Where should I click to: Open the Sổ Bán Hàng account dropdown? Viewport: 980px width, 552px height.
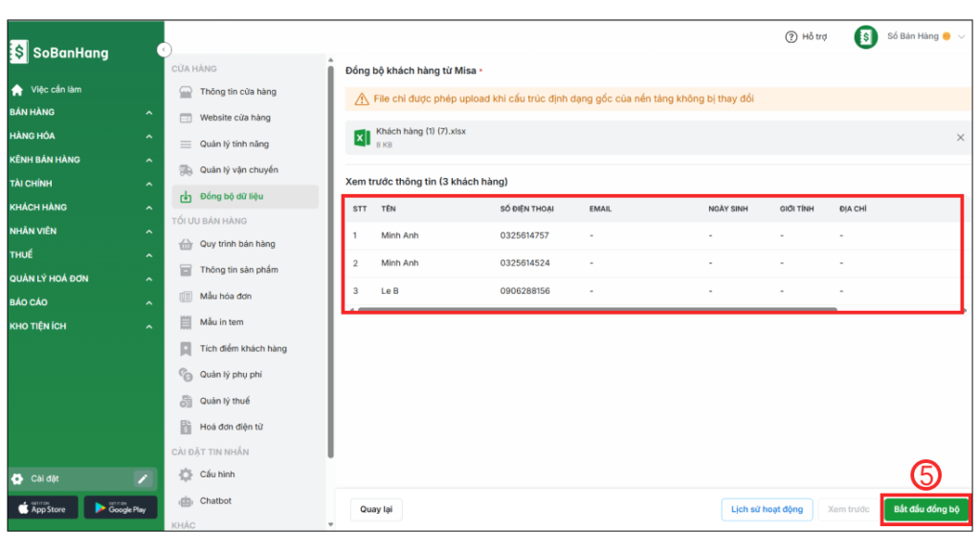coord(961,37)
